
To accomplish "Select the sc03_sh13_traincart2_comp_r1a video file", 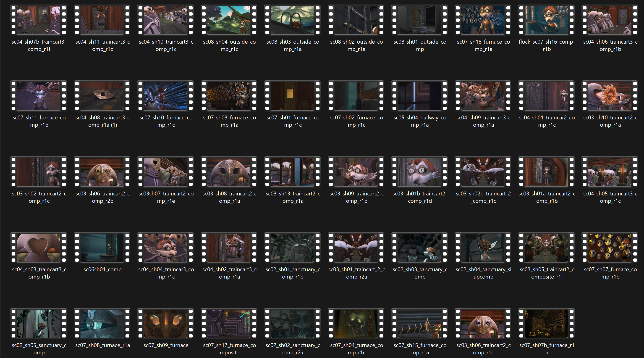I will [x=292, y=172].
